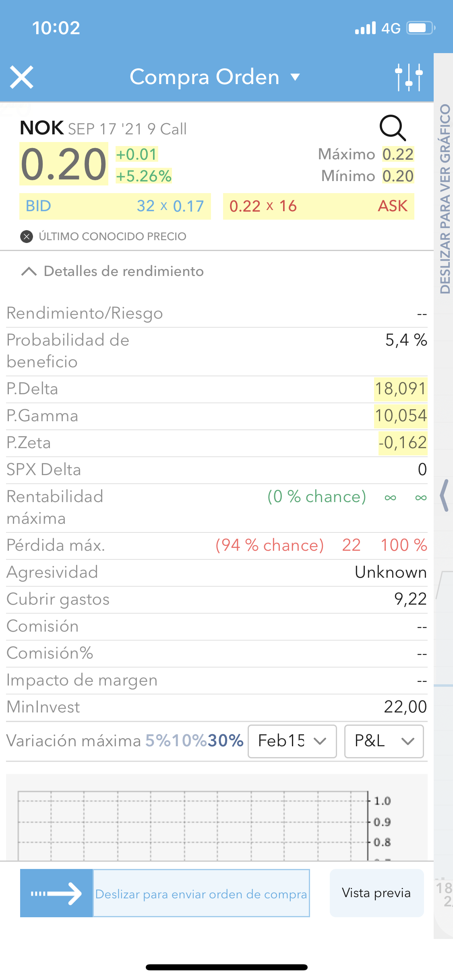Open the order settings sliders icon
This screenshot has height=980, width=453.
[x=409, y=77]
